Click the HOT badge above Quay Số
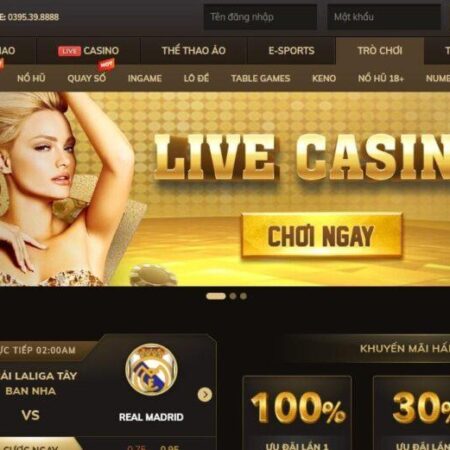The image size is (450, 450). (106, 64)
